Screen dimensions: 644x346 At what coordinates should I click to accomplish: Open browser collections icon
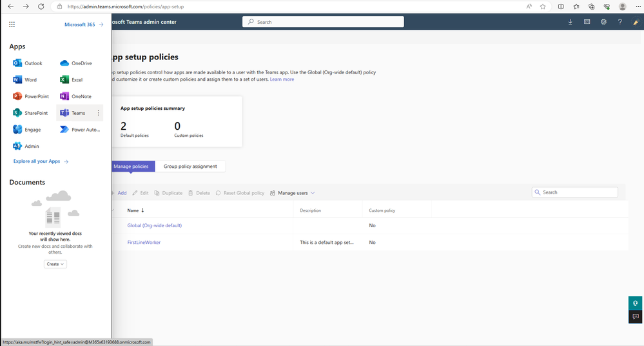(591, 6)
